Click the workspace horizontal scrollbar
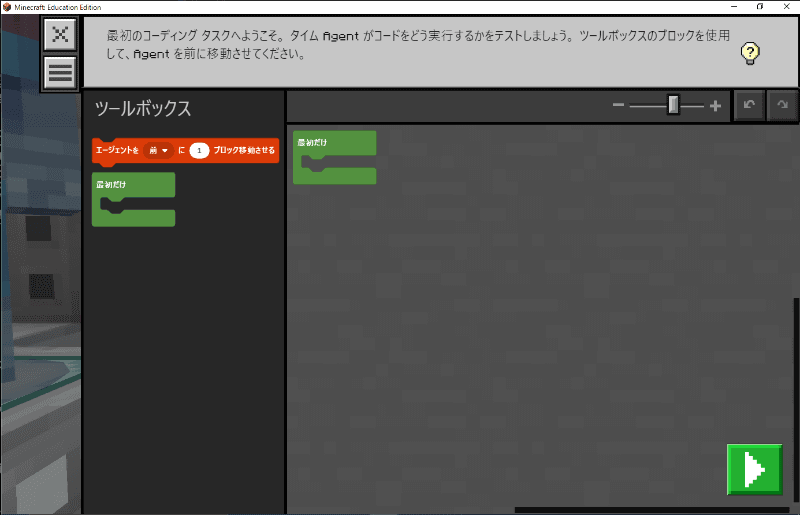800x515 pixels. coord(652,510)
